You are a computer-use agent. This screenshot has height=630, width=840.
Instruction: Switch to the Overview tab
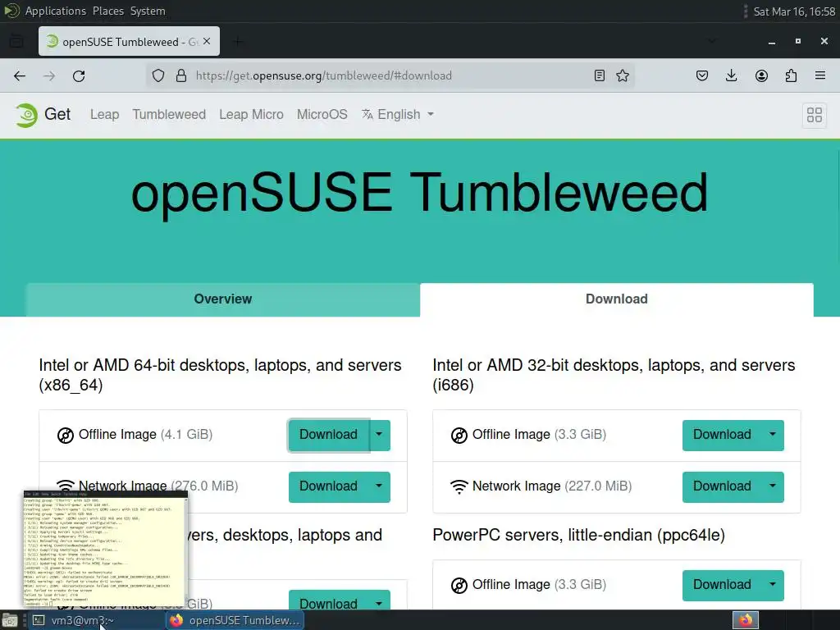tap(223, 299)
